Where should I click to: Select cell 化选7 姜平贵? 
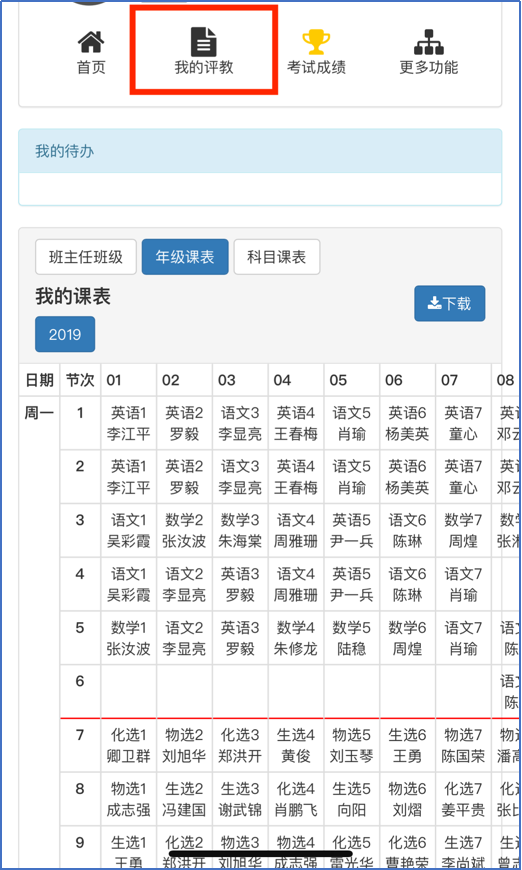tap(464, 799)
